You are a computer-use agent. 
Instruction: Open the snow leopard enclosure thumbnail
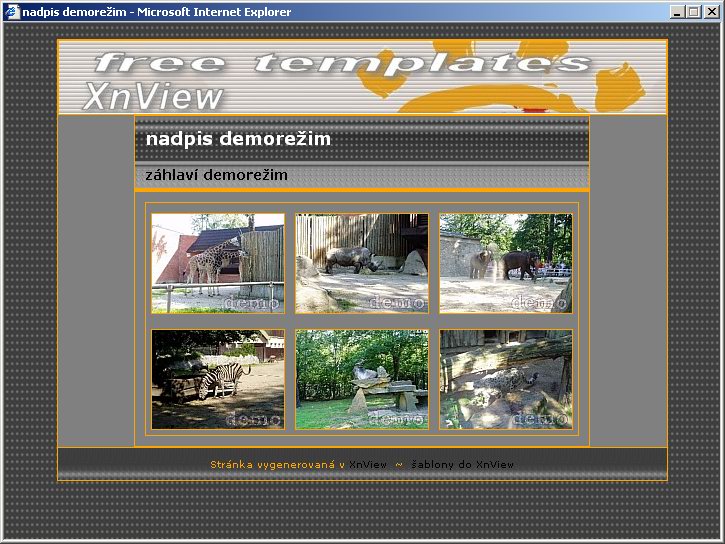click(506, 379)
